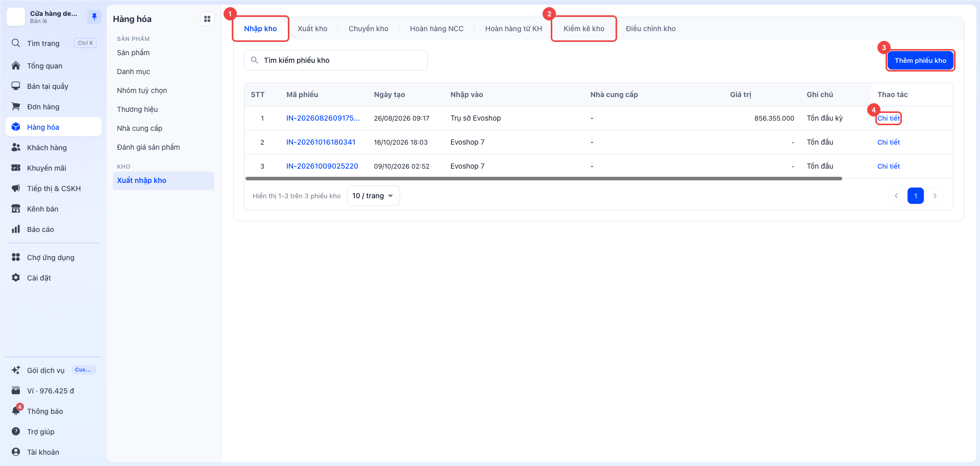The height and width of the screenshot is (466, 980).
Task: Open Tổng quan home icon
Action: [16, 65]
